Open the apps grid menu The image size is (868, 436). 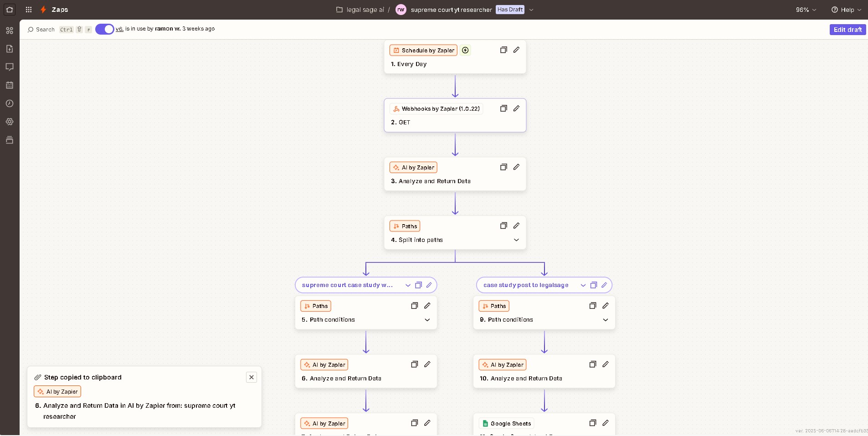coord(29,10)
